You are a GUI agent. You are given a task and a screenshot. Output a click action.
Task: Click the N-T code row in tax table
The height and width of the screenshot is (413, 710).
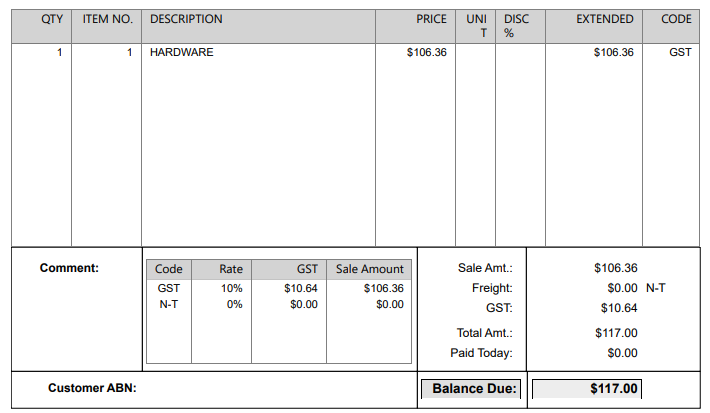pos(169,304)
